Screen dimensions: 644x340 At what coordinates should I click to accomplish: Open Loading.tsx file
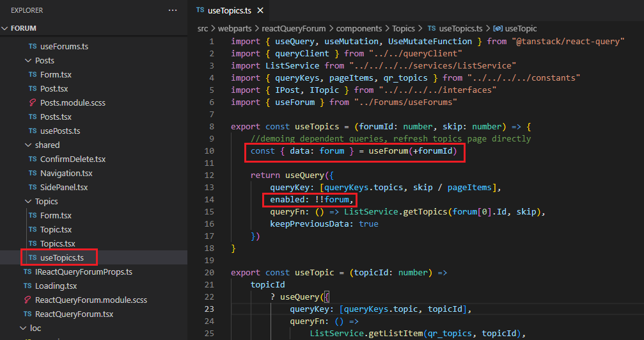[56, 286]
